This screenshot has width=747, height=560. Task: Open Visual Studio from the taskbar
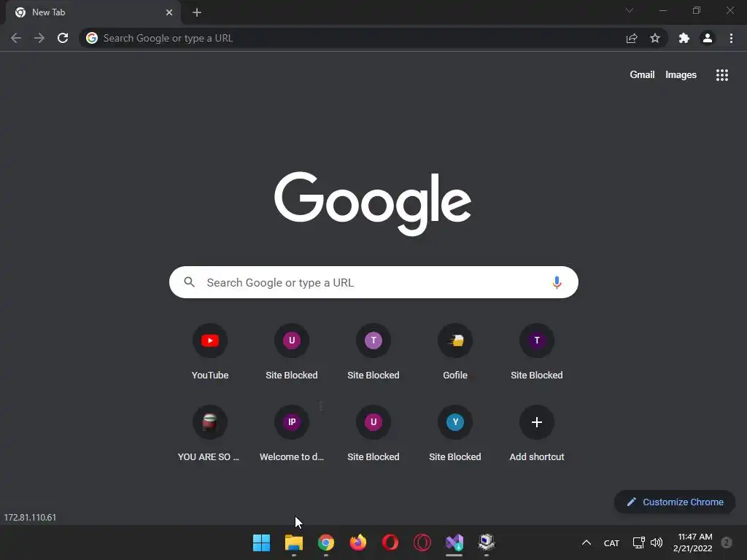coord(454,542)
